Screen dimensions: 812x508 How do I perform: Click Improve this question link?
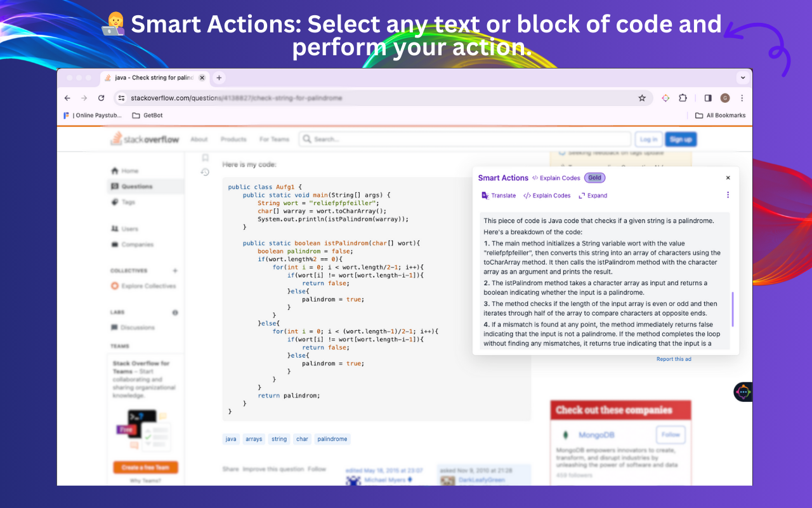point(273,469)
